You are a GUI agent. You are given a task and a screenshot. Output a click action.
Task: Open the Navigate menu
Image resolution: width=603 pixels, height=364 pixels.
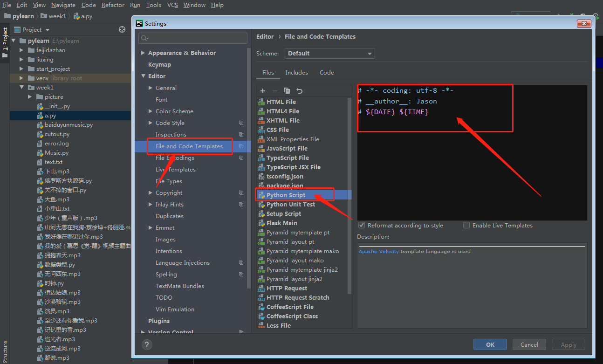coord(63,5)
